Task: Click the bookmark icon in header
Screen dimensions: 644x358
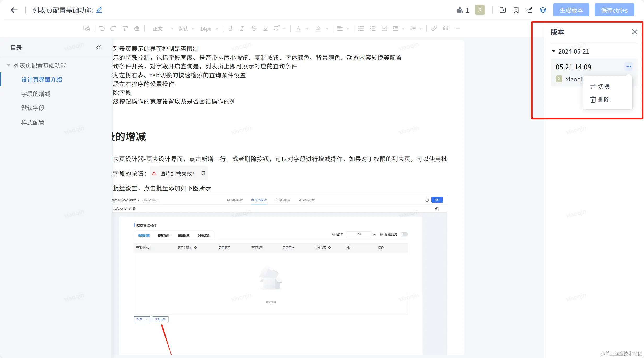Action: [x=516, y=10]
